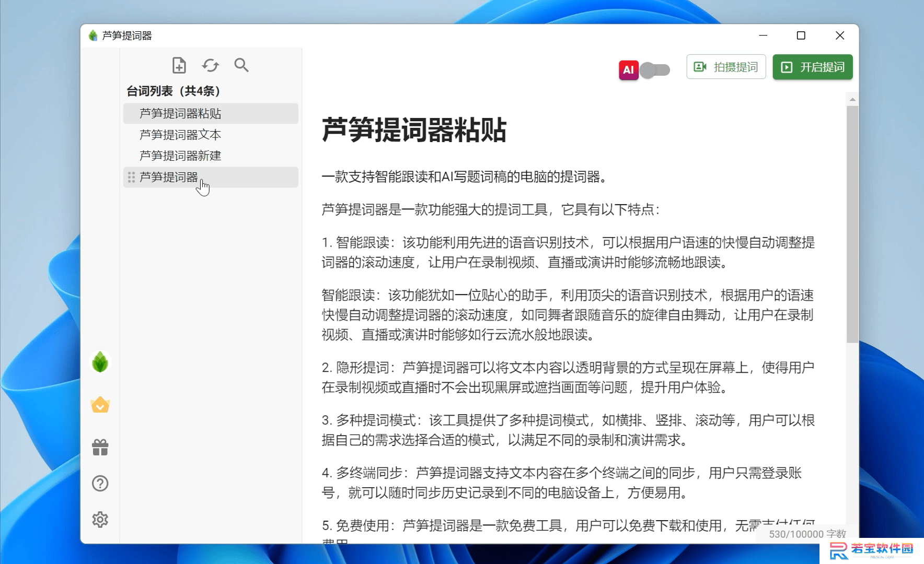Image resolution: width=924 pixels, height=564 pixels.
Task: Open the help question mark icon
Action: coord(100,484)
